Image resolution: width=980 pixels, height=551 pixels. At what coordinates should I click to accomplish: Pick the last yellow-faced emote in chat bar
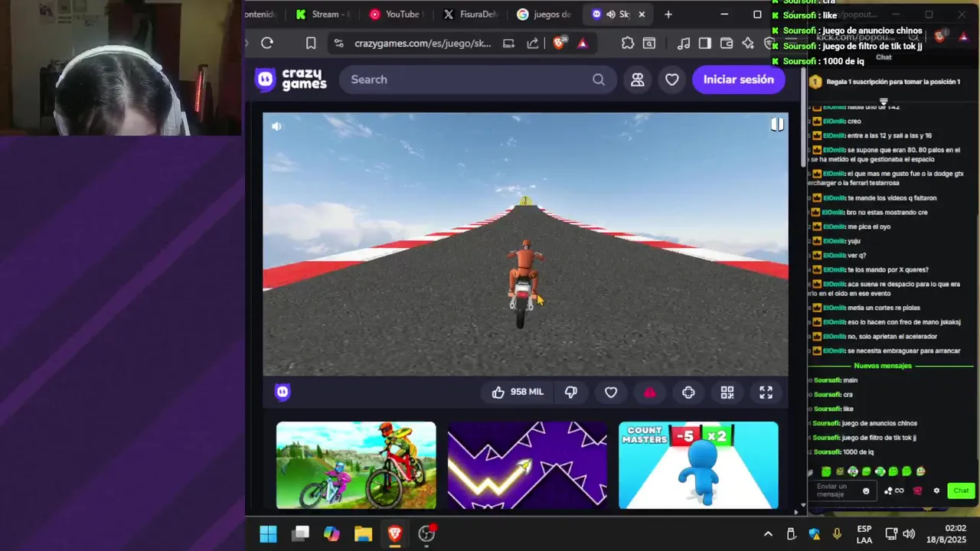point(920,471)
